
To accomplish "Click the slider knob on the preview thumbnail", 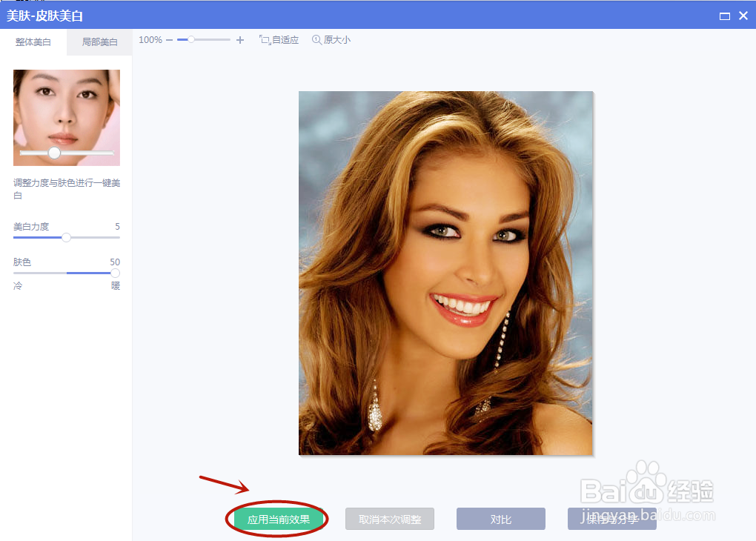I will [55, 153].
